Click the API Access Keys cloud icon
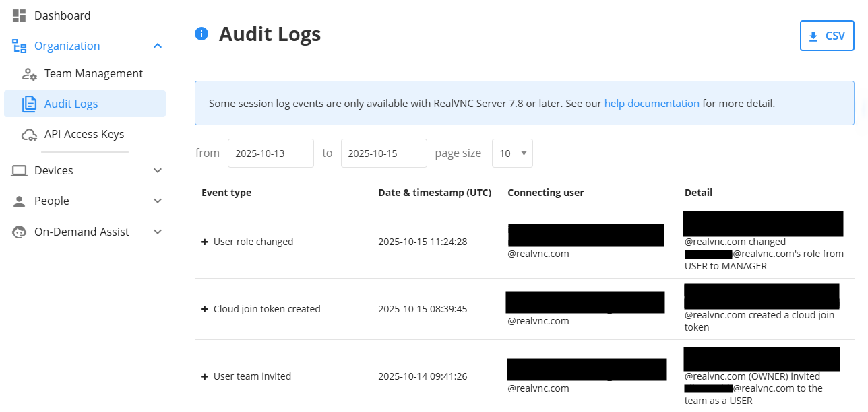 pyautogui.click(x=30, y=134)
